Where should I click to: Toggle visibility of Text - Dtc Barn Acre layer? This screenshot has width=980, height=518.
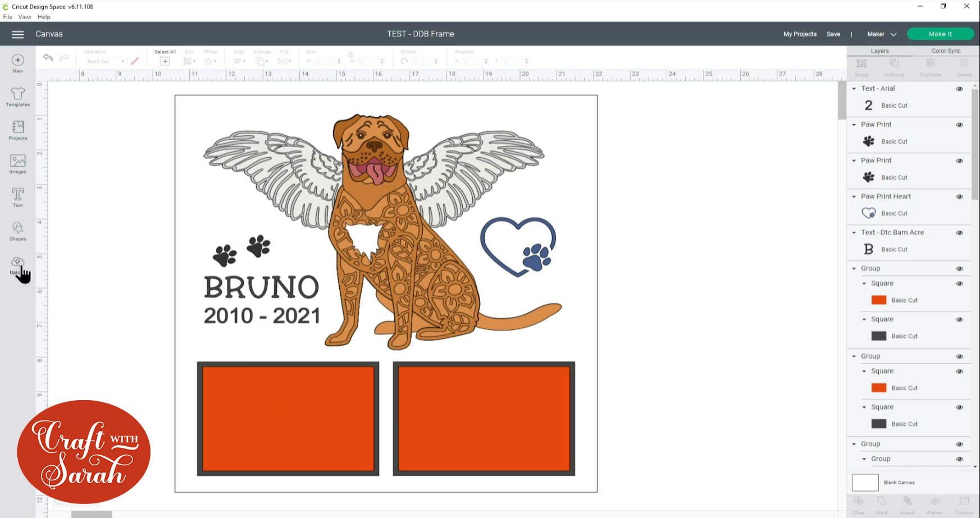(x=959, y=233)
